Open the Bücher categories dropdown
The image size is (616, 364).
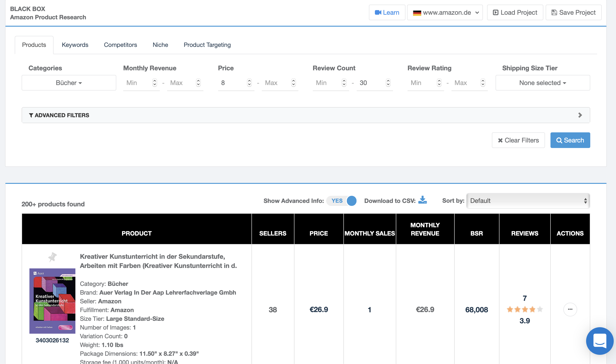tap(69, 83)
